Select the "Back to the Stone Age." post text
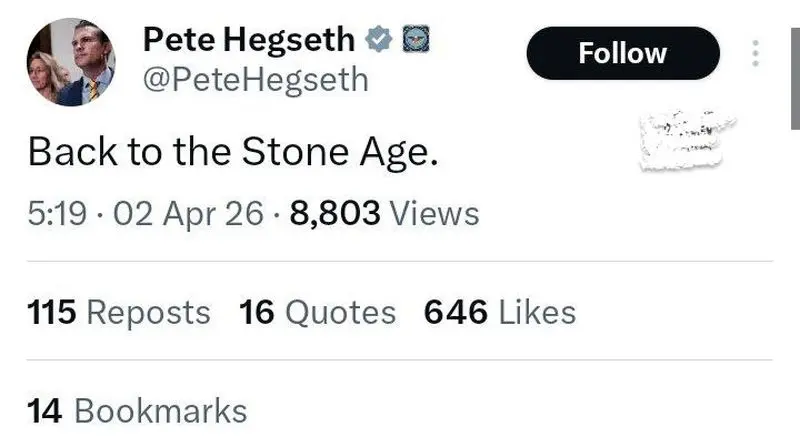Viewport: 800px width, 447px height. [234, 153]
